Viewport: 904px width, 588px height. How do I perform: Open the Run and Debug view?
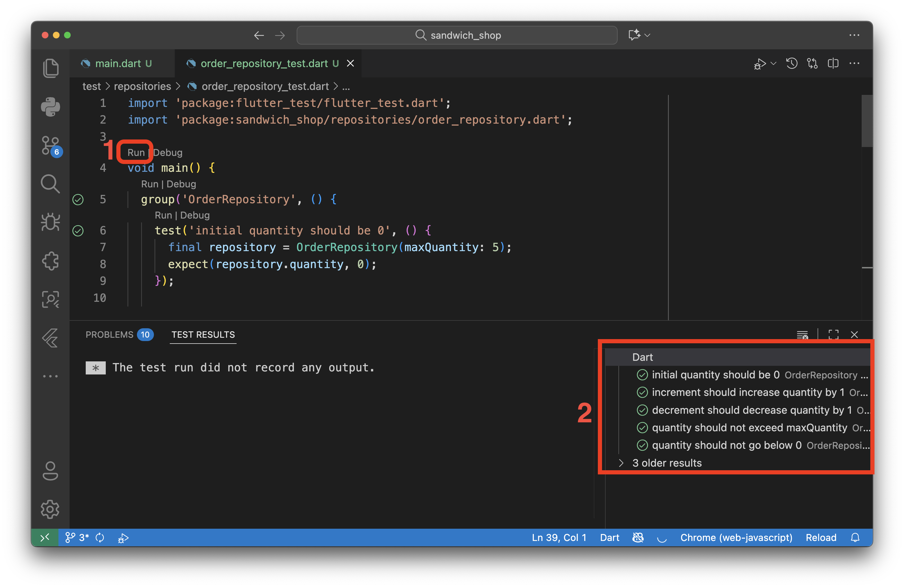[x=51, y=222]
